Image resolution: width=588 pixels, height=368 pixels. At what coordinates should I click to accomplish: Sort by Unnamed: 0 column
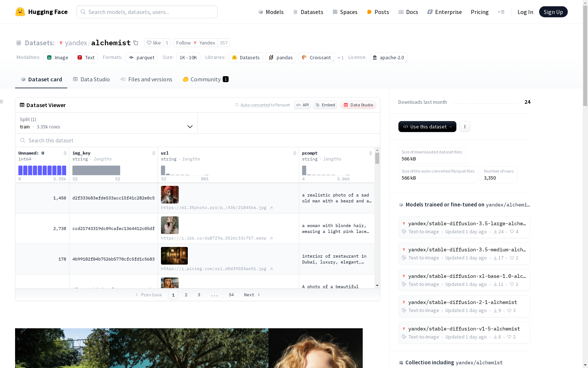(65, 153)
